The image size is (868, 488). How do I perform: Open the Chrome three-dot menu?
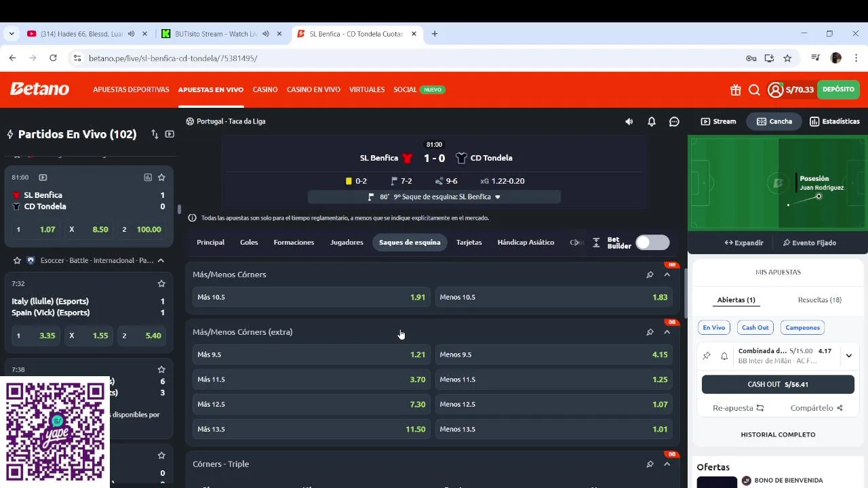pyautogui.click(x=854, y=58)
